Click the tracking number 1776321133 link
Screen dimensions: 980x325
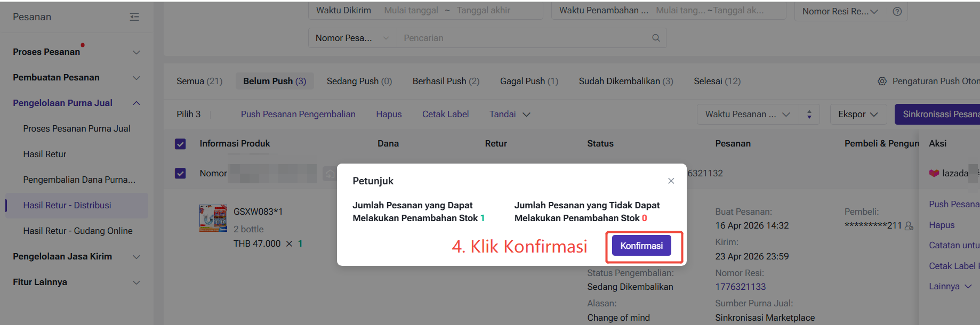pos(740,287)
